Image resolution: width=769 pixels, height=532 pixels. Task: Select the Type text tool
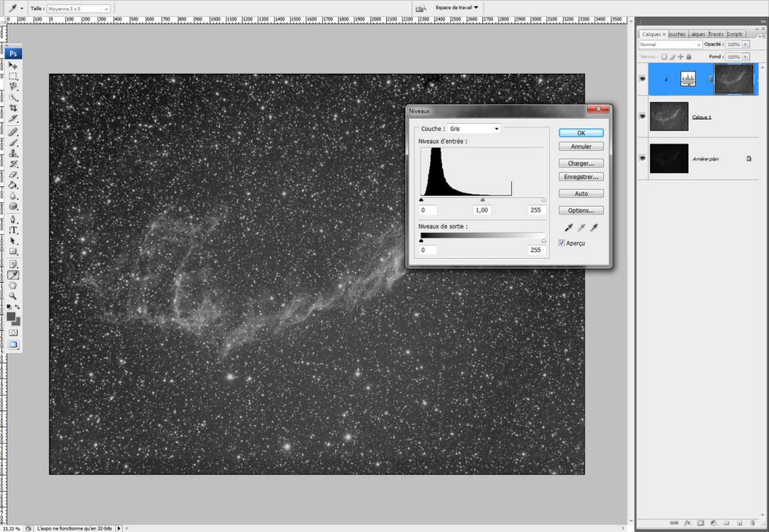tap(13, 230)
